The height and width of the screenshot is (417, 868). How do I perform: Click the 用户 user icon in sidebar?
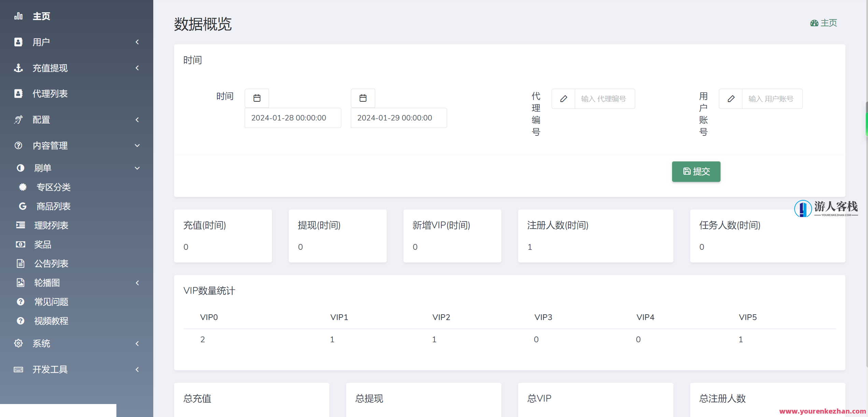point(18,42)
